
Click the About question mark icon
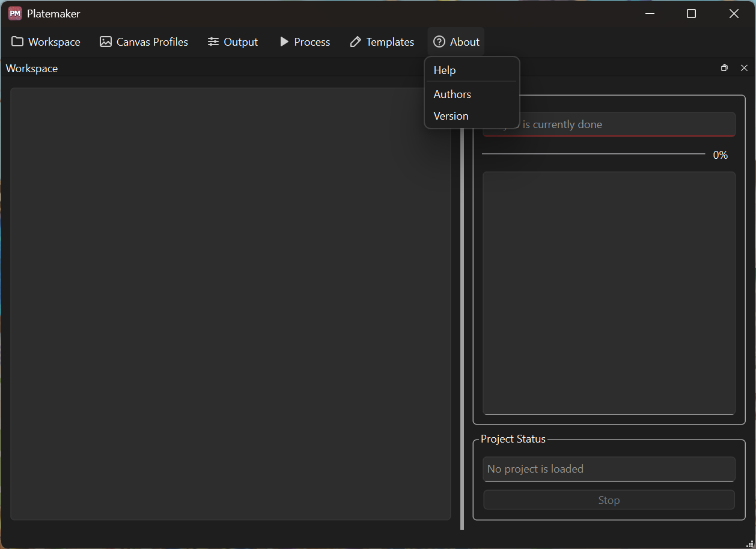(439, 41)
